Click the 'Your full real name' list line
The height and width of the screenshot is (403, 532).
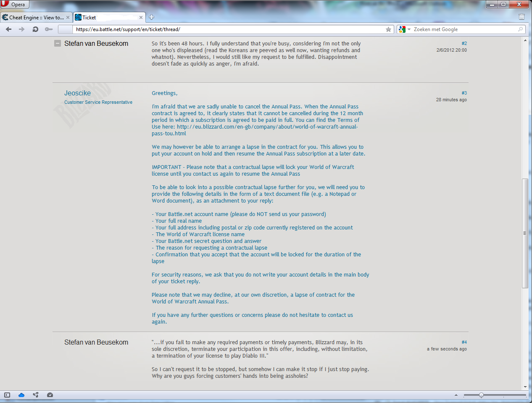[x=176, y=221]
